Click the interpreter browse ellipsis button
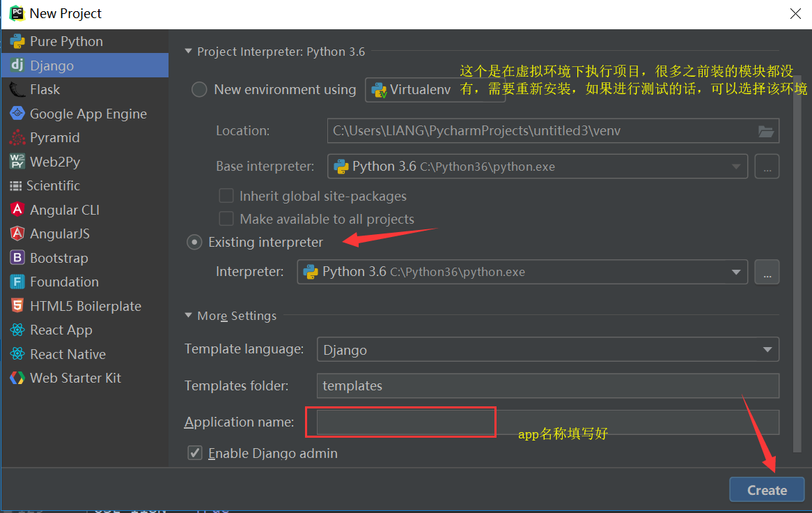 (767, 272)
